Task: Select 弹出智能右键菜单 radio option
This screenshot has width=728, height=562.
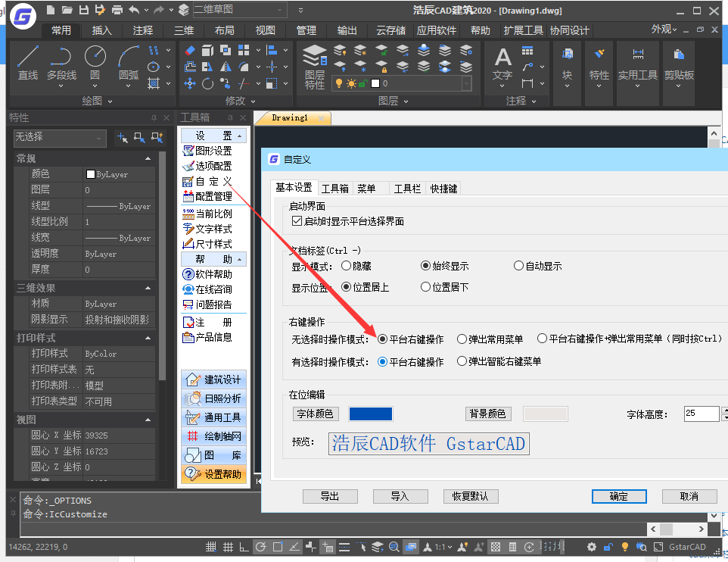Action: [x=462, y=361]
